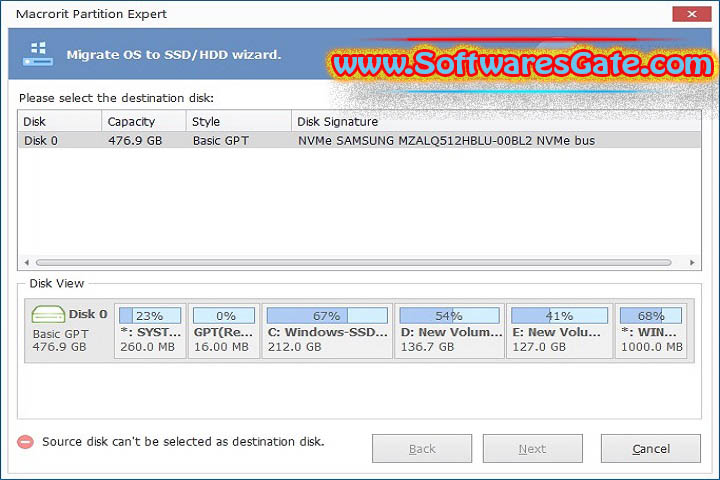The height and width of the screenshot is (480, 720).
Task: Click the 23% usage bar
Action: click(150, 316)
